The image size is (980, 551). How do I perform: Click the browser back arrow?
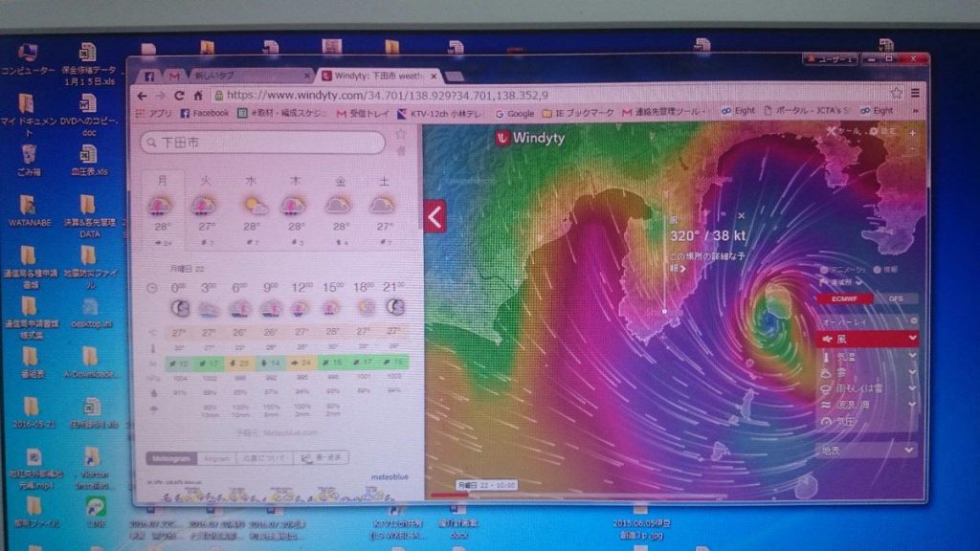(x=143, y=96)
